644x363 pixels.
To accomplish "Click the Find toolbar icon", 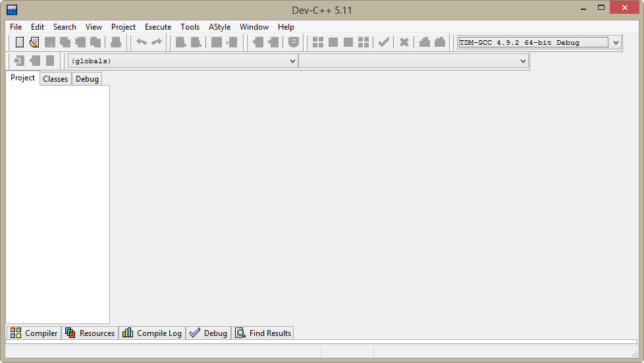I will click(180, 42).
